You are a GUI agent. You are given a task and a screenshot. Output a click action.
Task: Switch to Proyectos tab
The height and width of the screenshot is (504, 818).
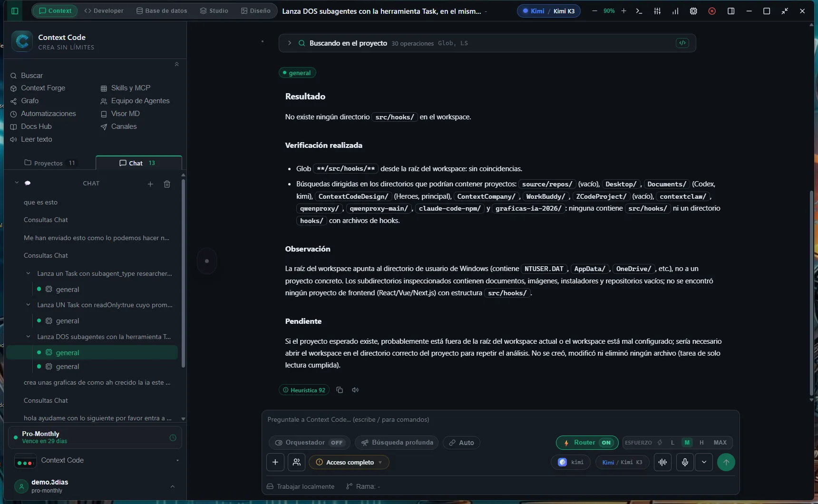coord(49,163)
